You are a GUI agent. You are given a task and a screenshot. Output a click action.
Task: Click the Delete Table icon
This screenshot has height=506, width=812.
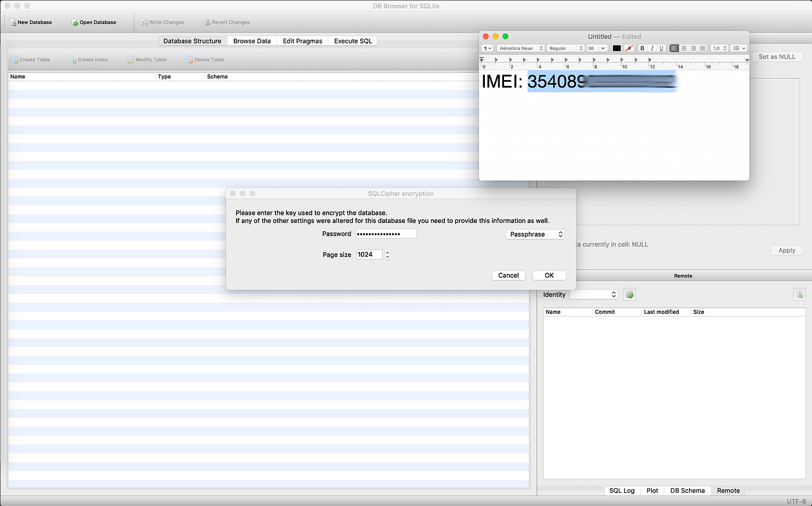[189, 60]
